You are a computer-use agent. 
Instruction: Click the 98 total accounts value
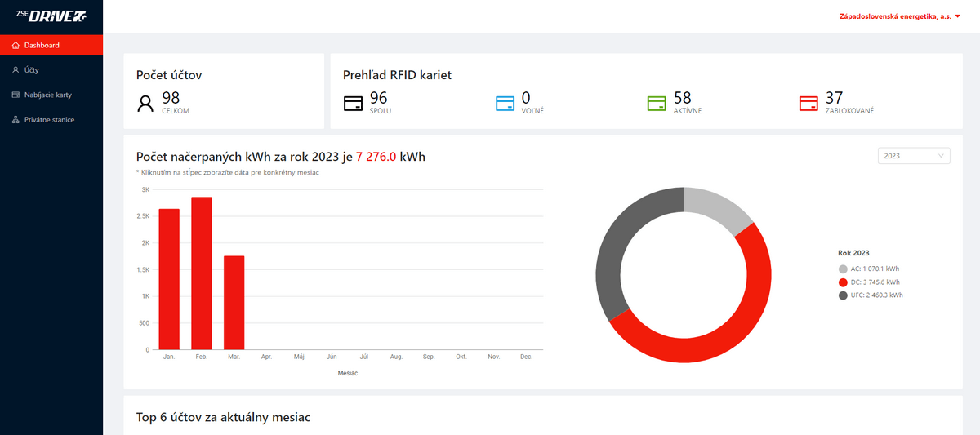click(x=171, y=98)
